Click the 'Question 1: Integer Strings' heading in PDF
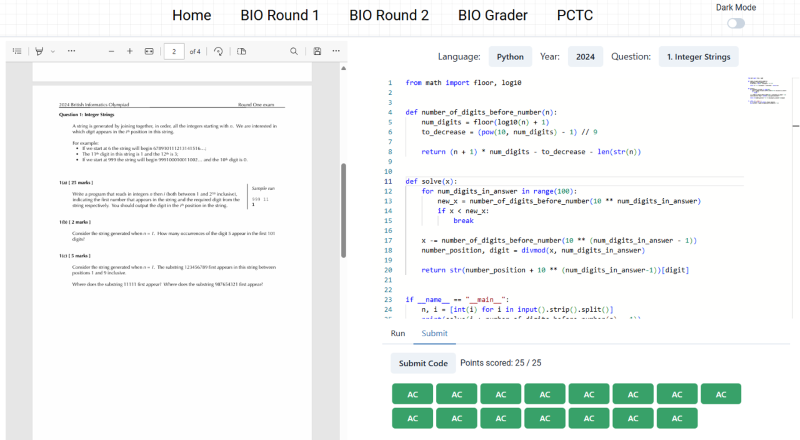 click(86, 115)
